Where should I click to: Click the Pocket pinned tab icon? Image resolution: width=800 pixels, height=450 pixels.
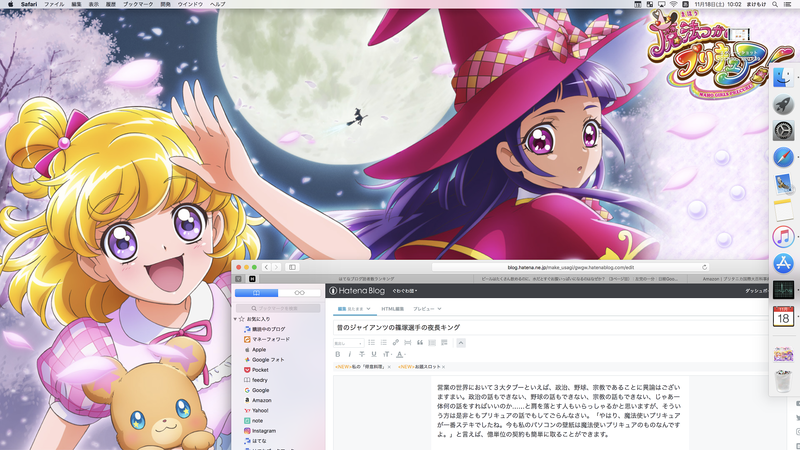click(x=238, y=279)
